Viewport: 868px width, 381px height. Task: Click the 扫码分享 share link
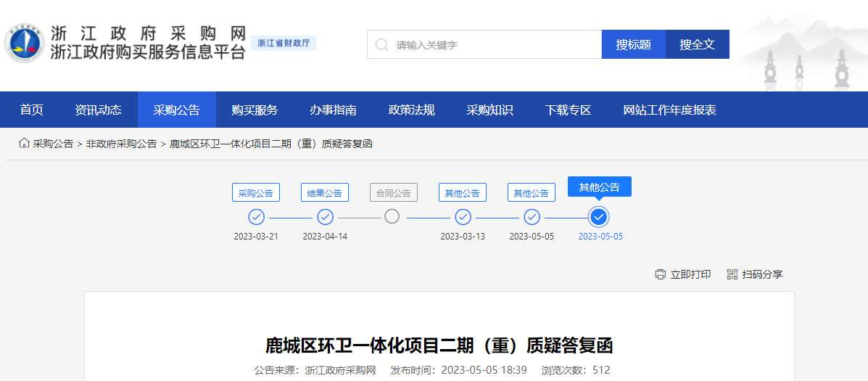click(763, 274)
